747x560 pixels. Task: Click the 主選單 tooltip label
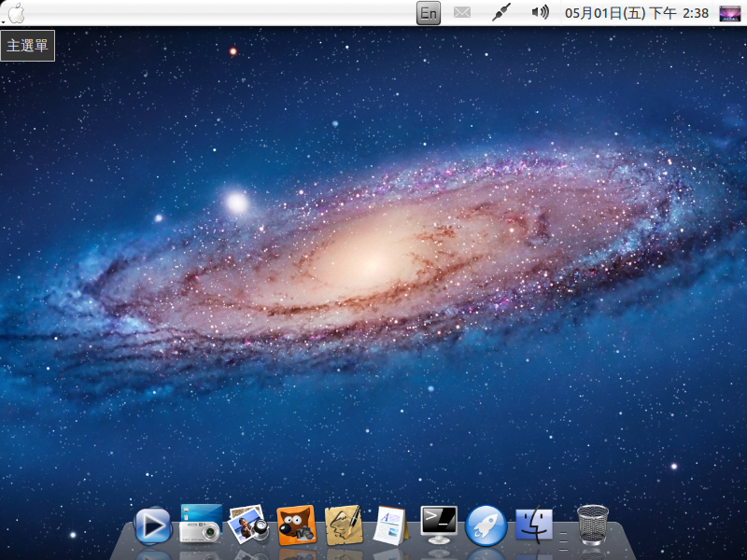point(28,45)
